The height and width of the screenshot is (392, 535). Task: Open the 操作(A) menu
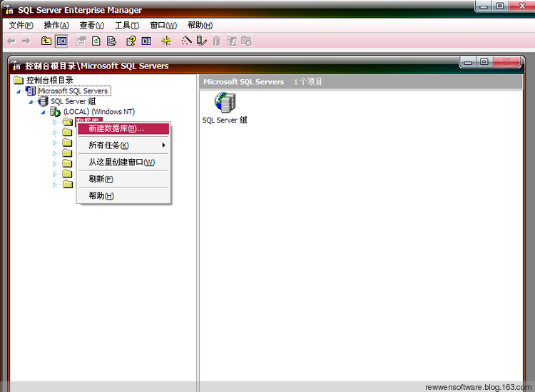56,25
